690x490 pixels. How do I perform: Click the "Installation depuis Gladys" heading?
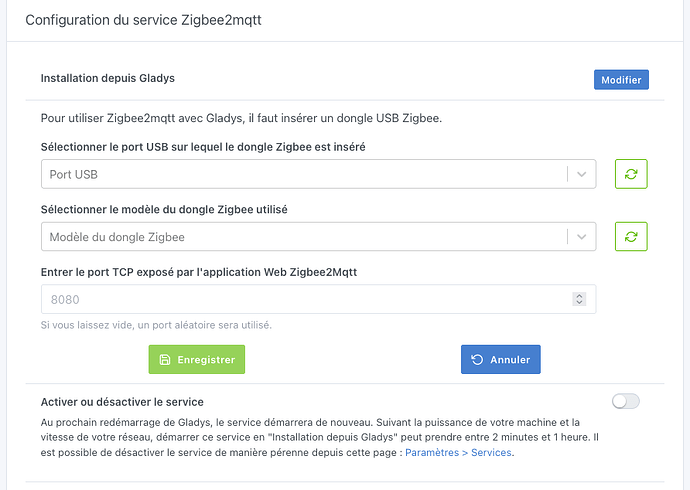(108, 78)
